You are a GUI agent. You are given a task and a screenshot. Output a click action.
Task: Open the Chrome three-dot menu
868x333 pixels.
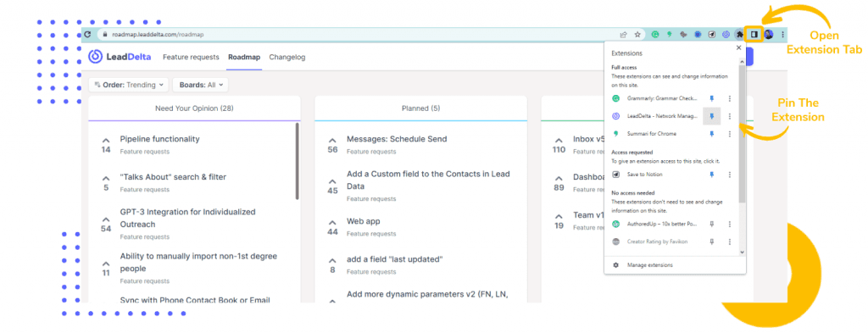782,34
